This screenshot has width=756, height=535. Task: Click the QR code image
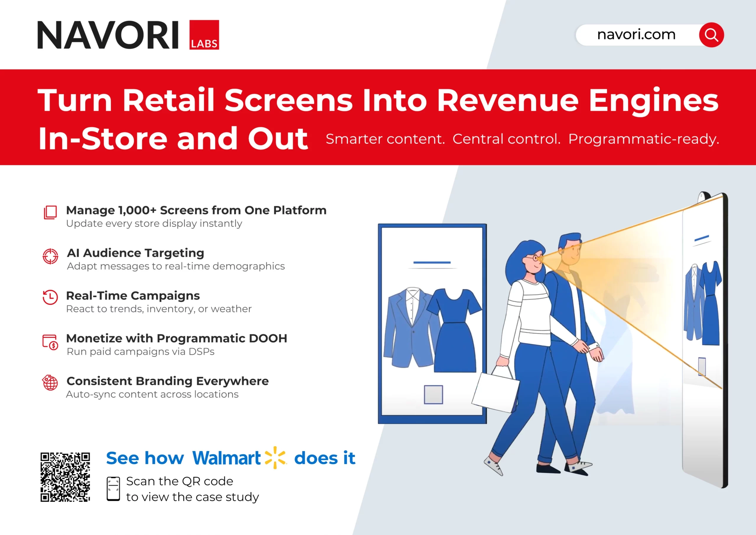(65, 477)
